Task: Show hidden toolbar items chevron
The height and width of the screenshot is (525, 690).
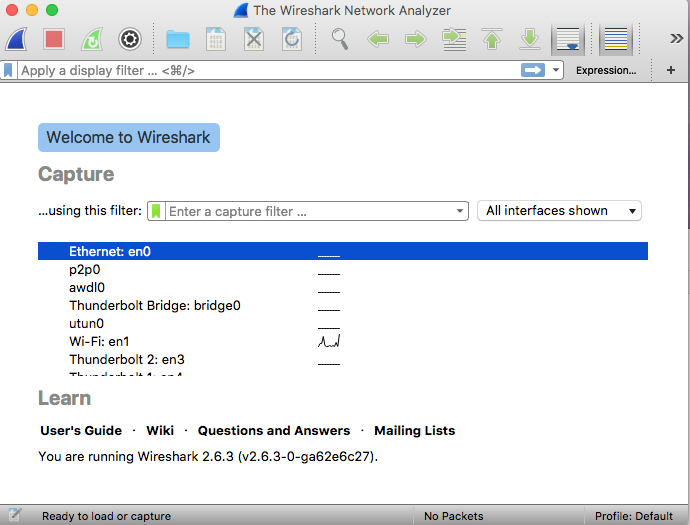Action: 676,39
